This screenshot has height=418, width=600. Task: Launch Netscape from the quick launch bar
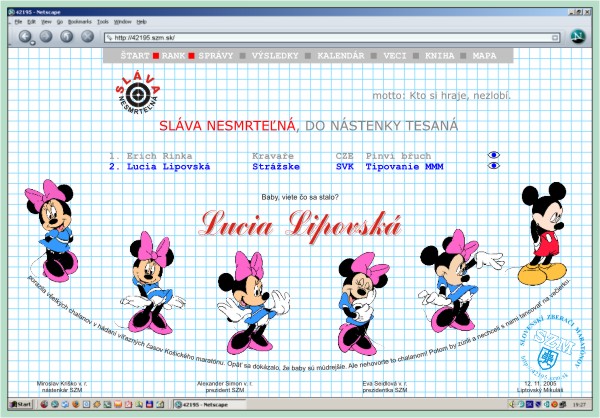point(55,404)
